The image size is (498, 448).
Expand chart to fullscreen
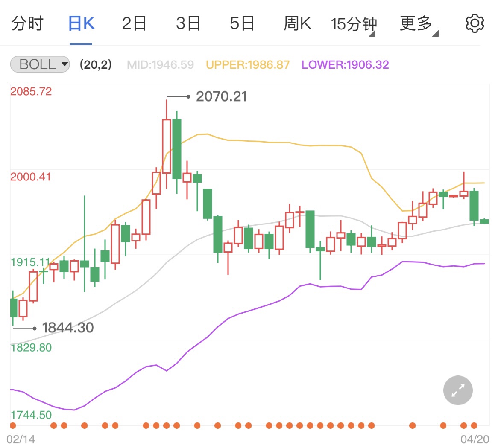[458, 390]
